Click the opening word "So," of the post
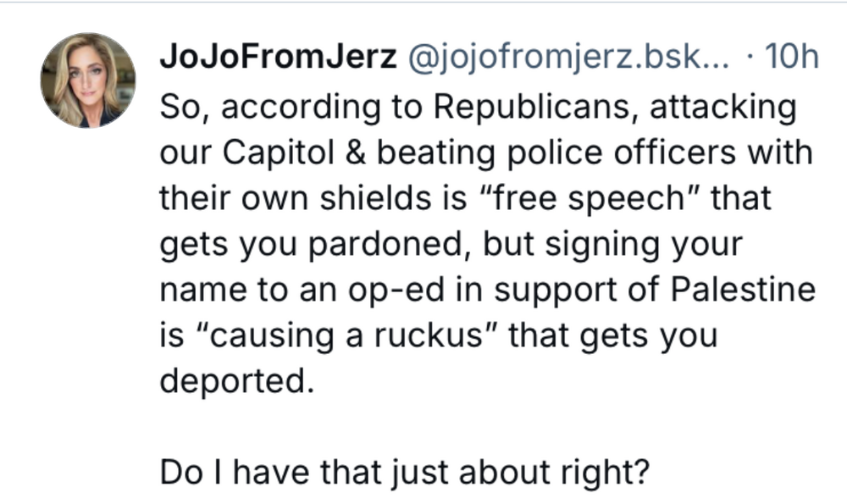Image resolution: width=847 pixels, height=504 pixels. (180, 108)
